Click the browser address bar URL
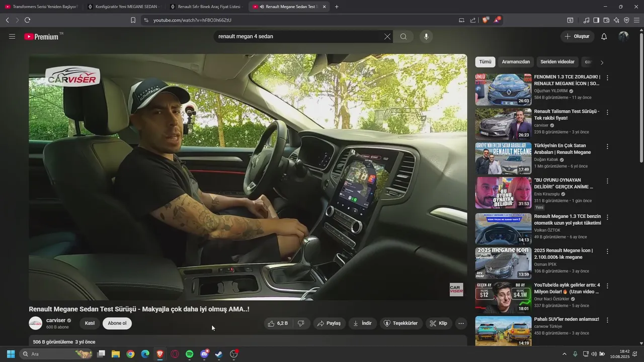The height and width of the screenshot is (362, 644). coord(192,20)
